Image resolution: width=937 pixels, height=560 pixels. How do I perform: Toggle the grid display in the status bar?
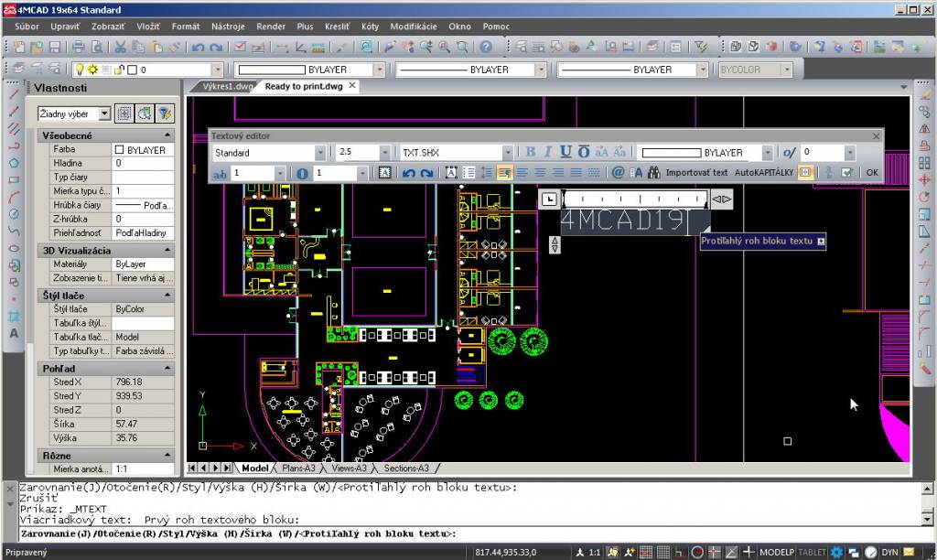point(663,553)
